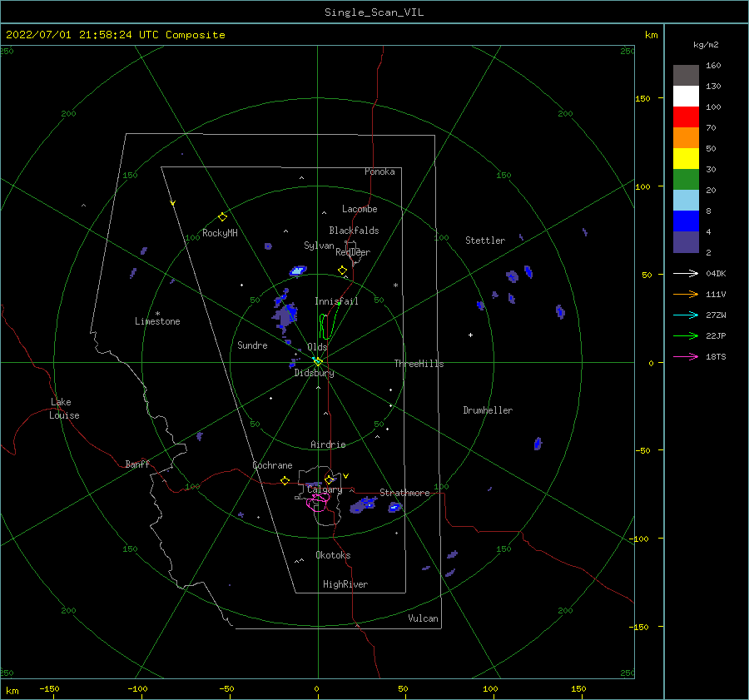Click the yellow 50 kg/m2 legend swatch

tap(686, 159)
